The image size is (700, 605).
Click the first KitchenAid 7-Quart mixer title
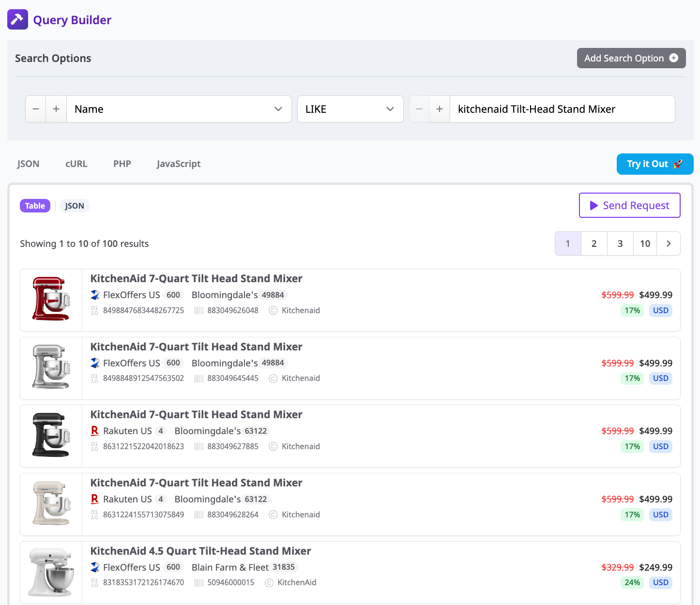pyautogui.click(x=196, y=278)
